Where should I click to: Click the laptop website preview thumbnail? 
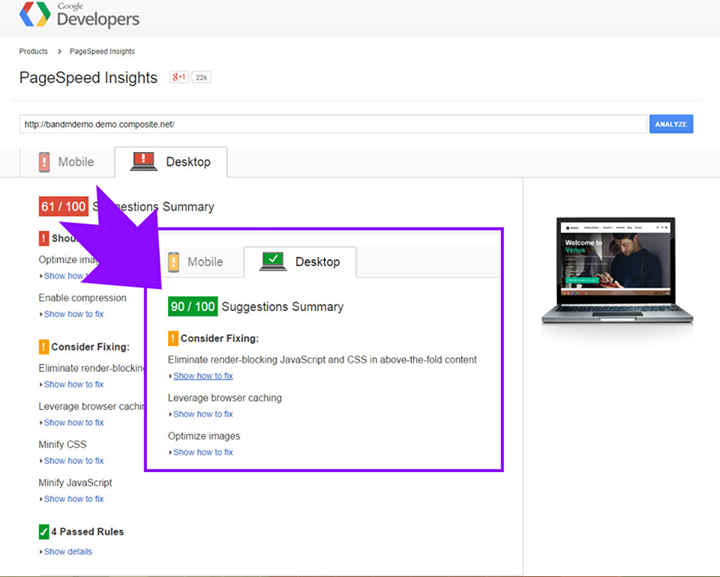(609, 268)
